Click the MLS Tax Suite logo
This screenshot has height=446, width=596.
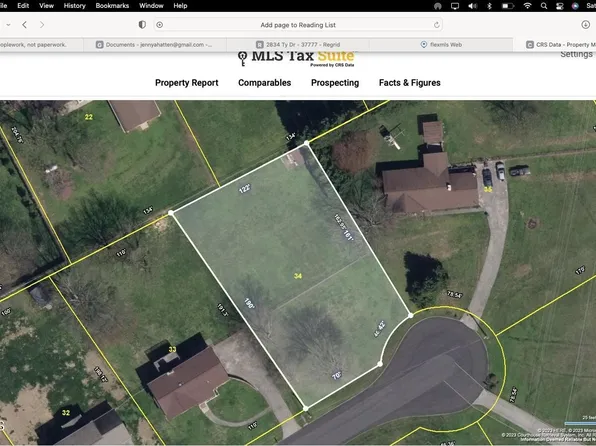coord(297,58)
